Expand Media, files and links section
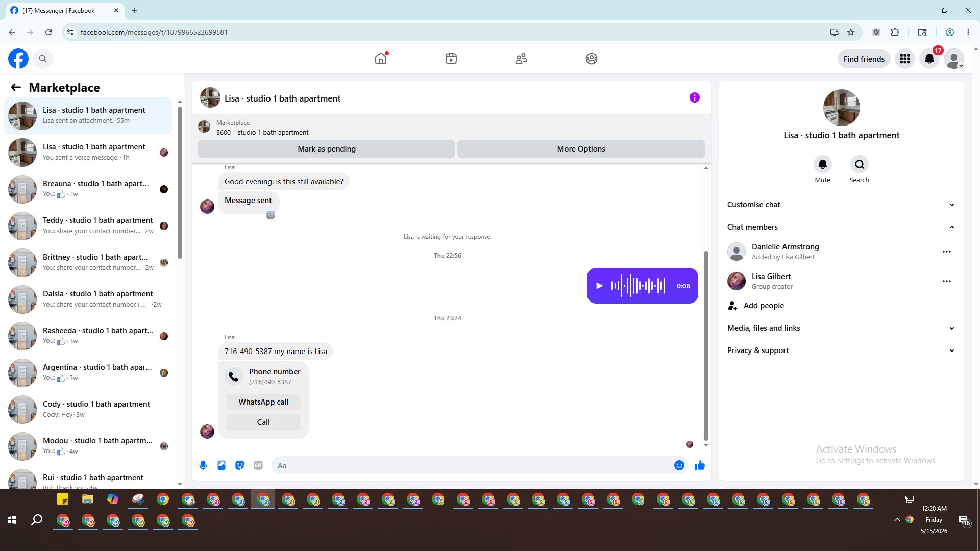980x551 pixels. click(x=841, y=328)
